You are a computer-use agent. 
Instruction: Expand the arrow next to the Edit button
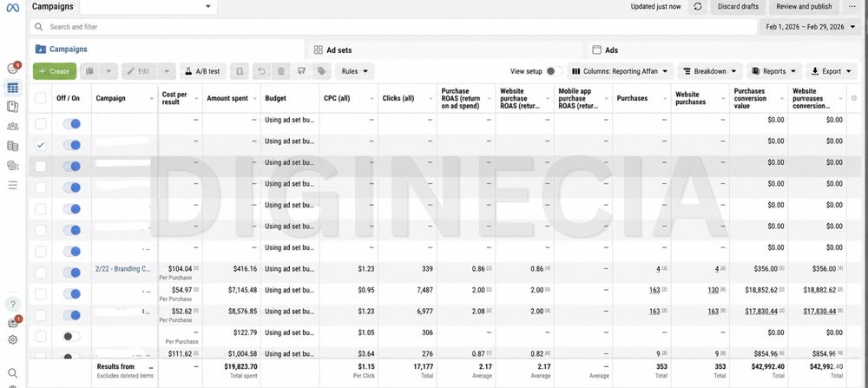pyautogui.click(x=168, y=71)
